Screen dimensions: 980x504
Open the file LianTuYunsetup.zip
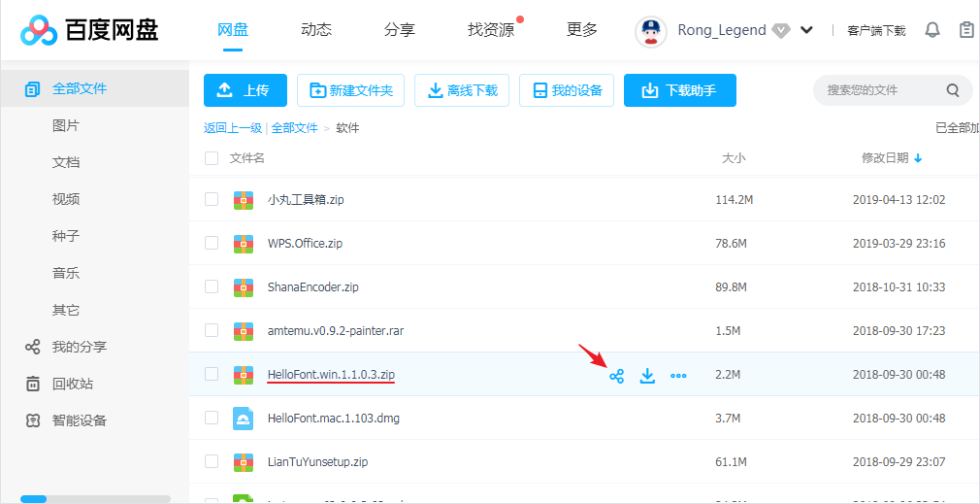[x=317, y=462]
